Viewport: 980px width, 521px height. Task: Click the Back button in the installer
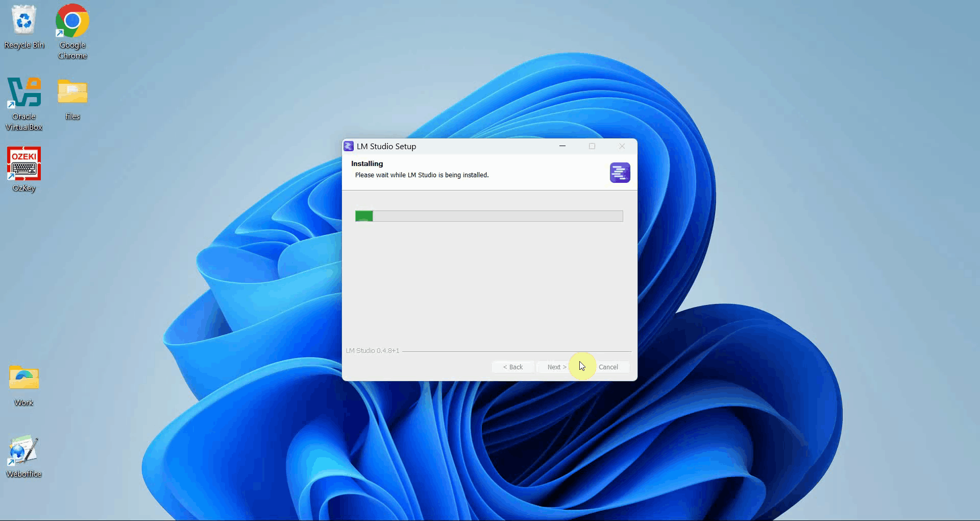coord(512,367)
